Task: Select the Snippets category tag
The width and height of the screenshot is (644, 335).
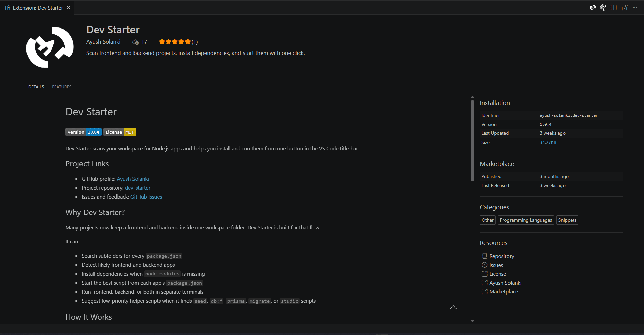Action: pos(567,220)
